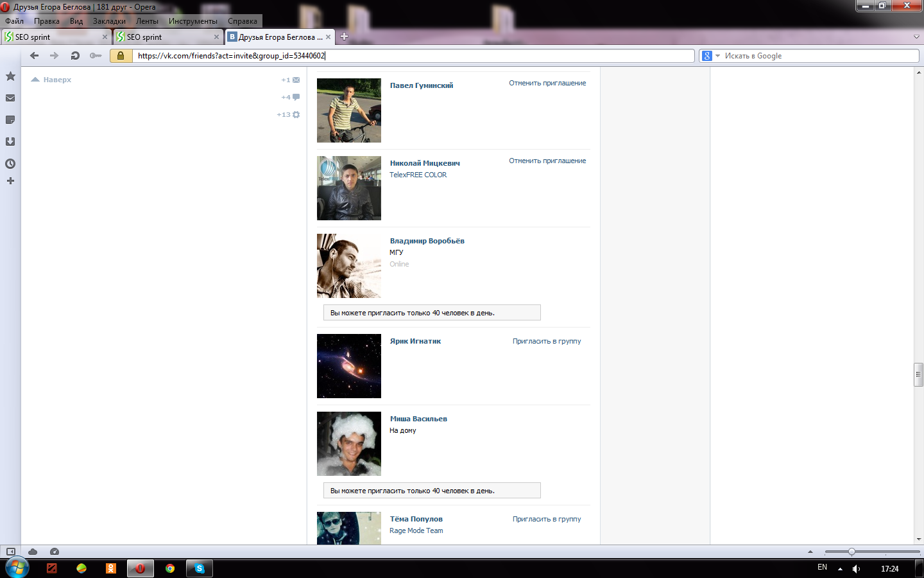Open Odnoklassniki from the taskbar

111,568
